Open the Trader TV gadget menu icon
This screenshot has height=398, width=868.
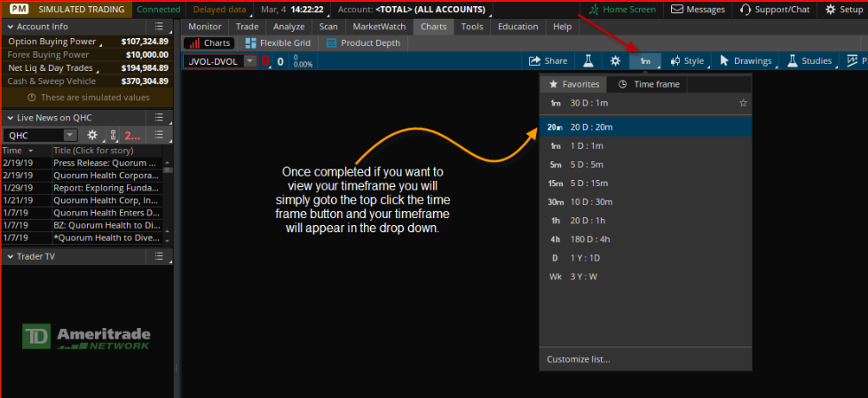coord(159,256)
